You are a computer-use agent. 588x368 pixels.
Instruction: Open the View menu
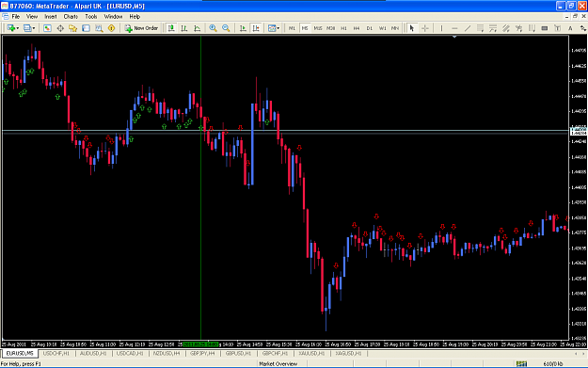click(32, 17)
